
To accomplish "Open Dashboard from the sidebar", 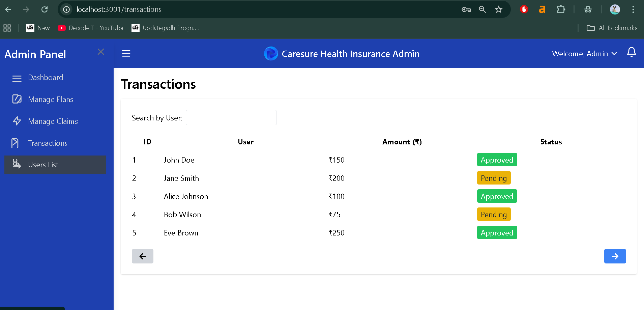I will click(x=45, y=78).
